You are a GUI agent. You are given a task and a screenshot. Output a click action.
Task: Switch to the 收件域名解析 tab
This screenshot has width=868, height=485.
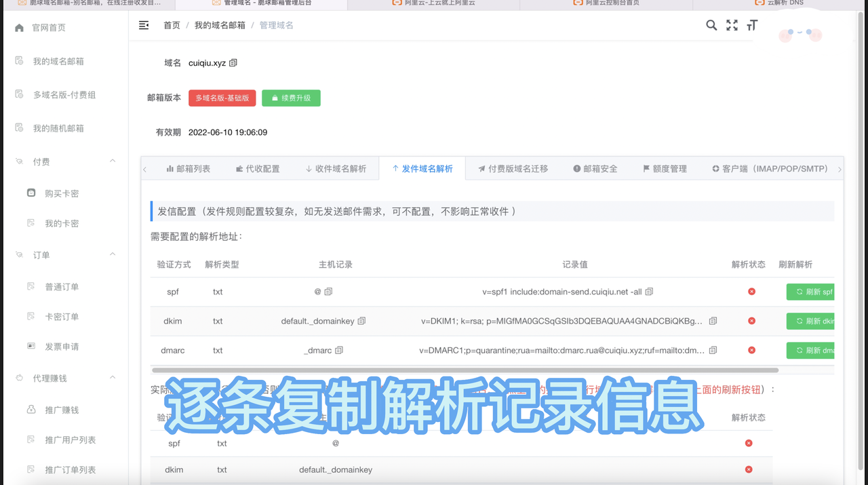tap(336, 169)
